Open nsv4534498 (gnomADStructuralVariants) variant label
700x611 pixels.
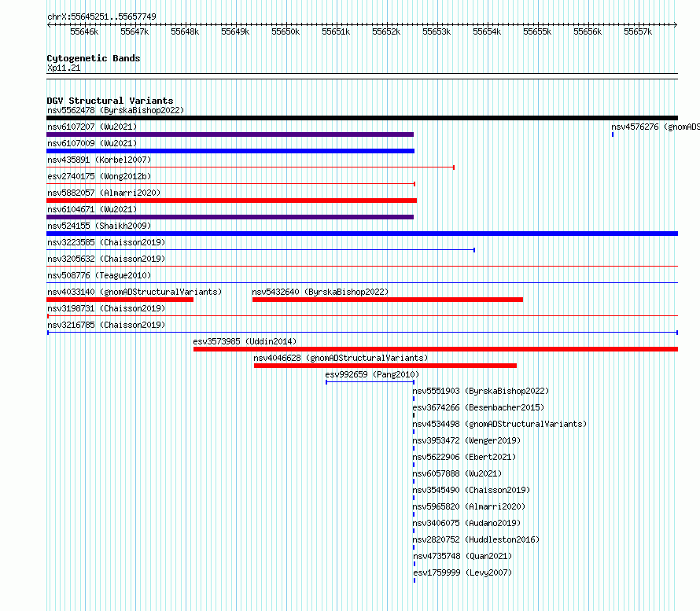499,424
